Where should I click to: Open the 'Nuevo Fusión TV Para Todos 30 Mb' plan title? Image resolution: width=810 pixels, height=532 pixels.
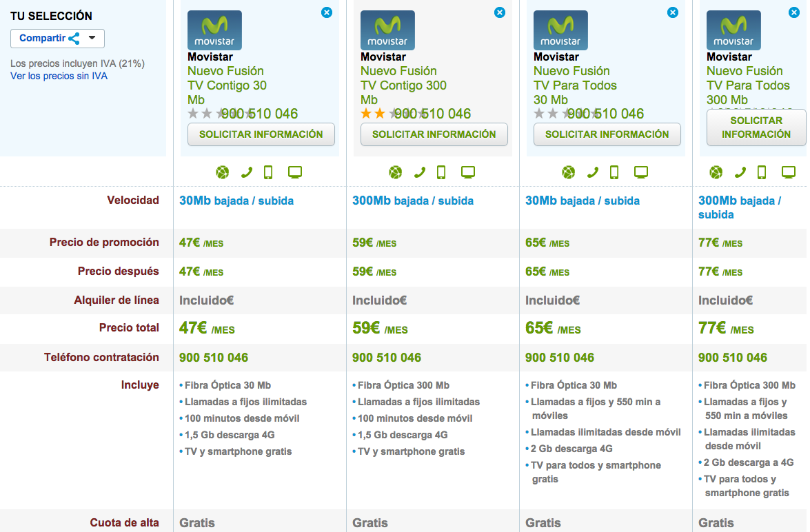pos(575,85)
